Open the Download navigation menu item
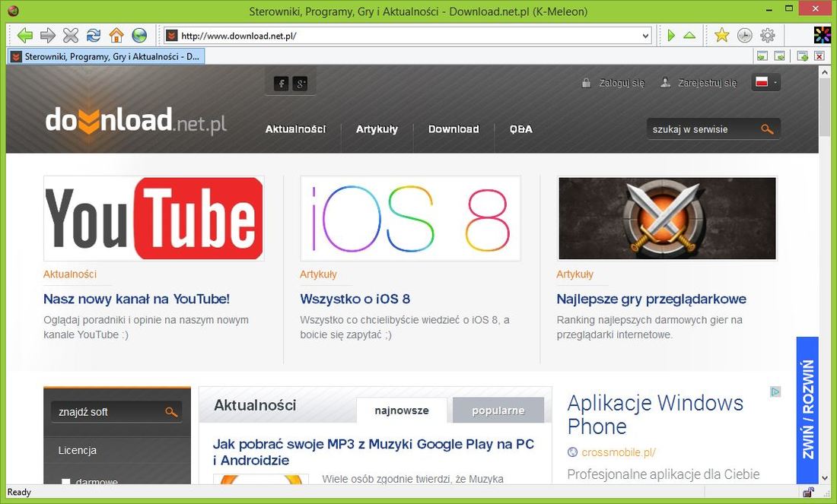Image resolution: width=837 pixels, height=504 pixels. click(x=454, y=129)
